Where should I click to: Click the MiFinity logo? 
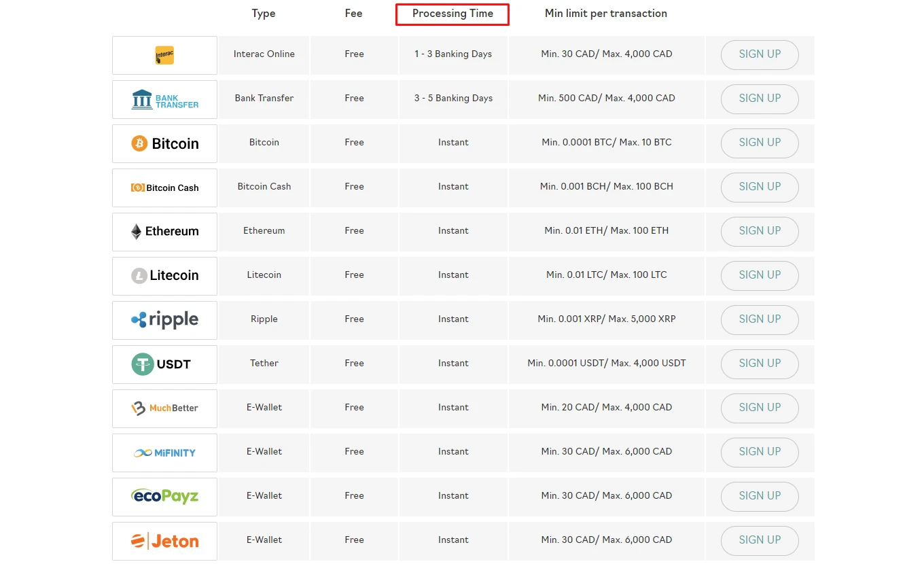pyautogui.click(x=164, y=453)
